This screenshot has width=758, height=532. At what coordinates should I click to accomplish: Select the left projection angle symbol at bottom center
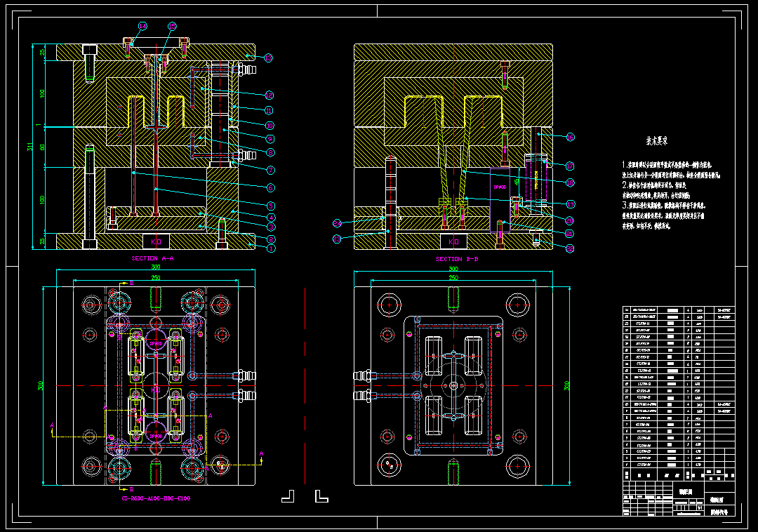pyautogui.click(x=288, y=496)
